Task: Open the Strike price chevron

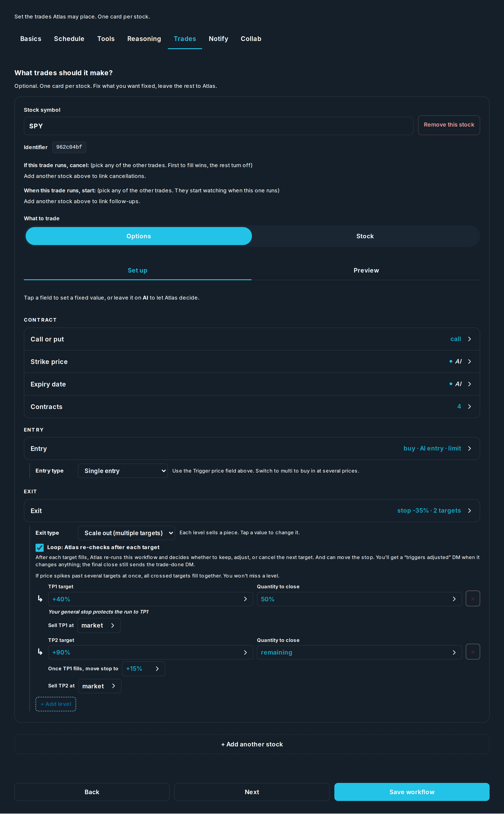Action: pos(469,362)
